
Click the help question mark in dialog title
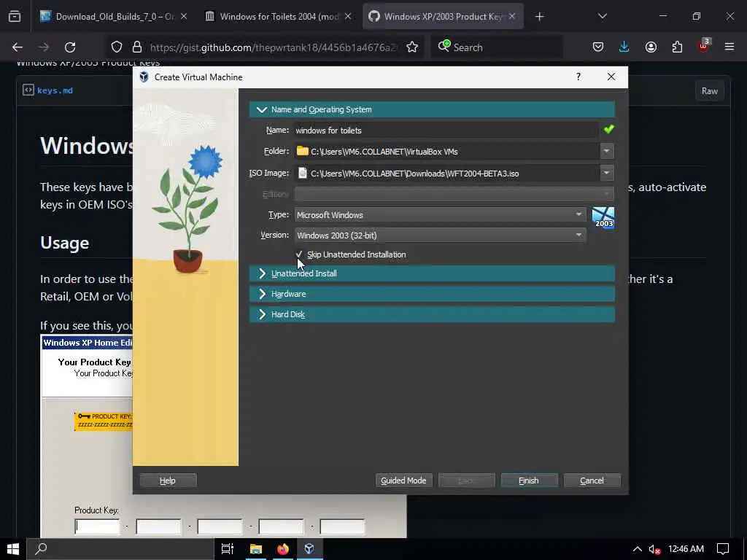click(578, 77)
